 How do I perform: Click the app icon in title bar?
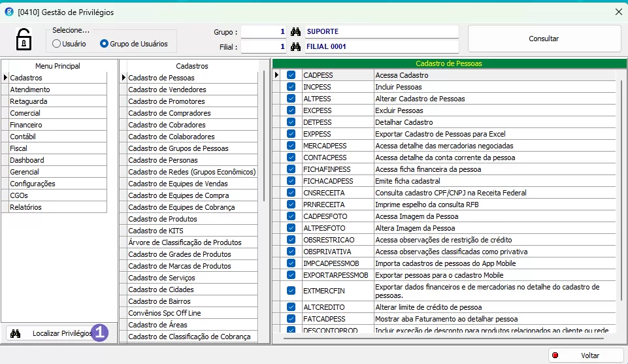pyautogui.click(x=8, y=12)
